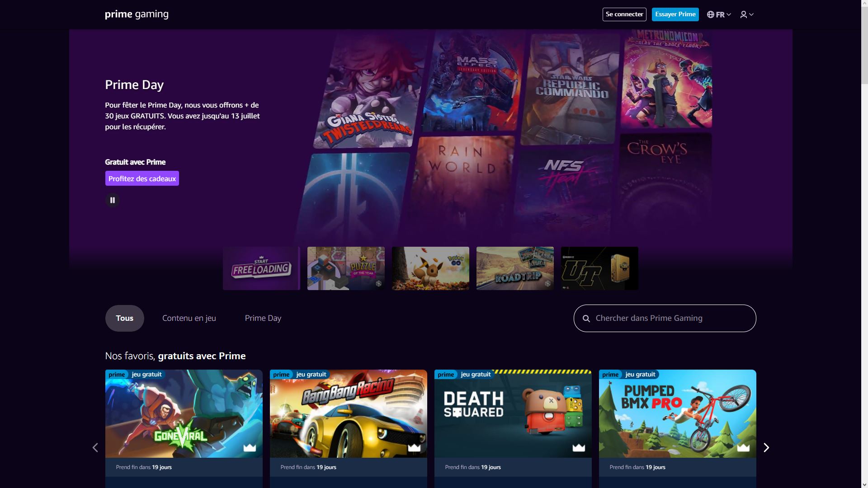
Task: Advance the favorites carousel with right arrow
Action: [766, 447]
